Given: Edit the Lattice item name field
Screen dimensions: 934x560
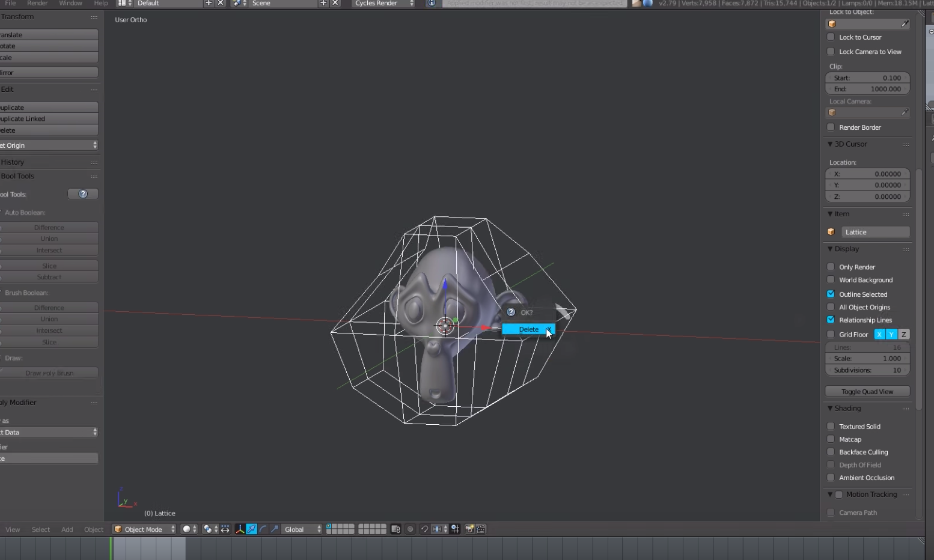Looking at the screenshot, I should (876, 232).
